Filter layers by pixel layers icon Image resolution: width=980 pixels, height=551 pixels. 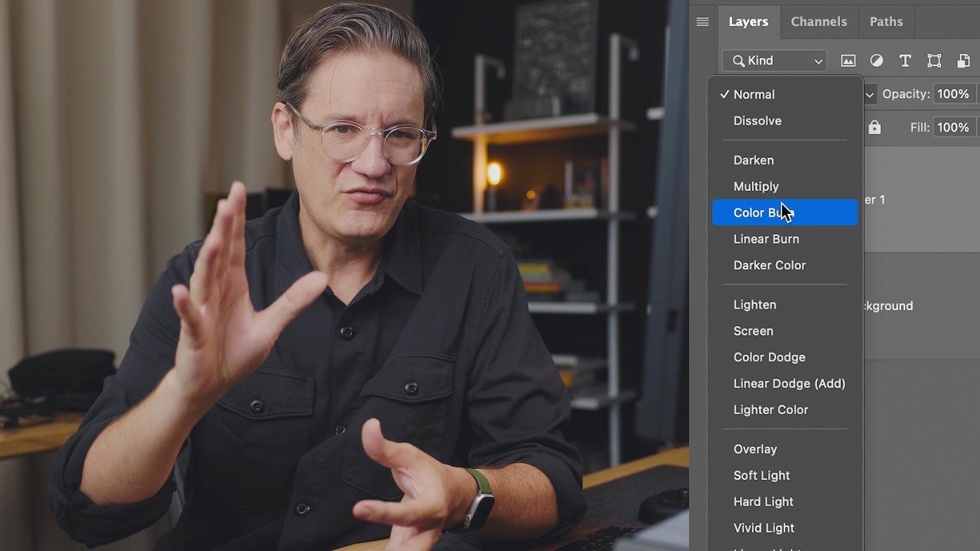[848, 61]
